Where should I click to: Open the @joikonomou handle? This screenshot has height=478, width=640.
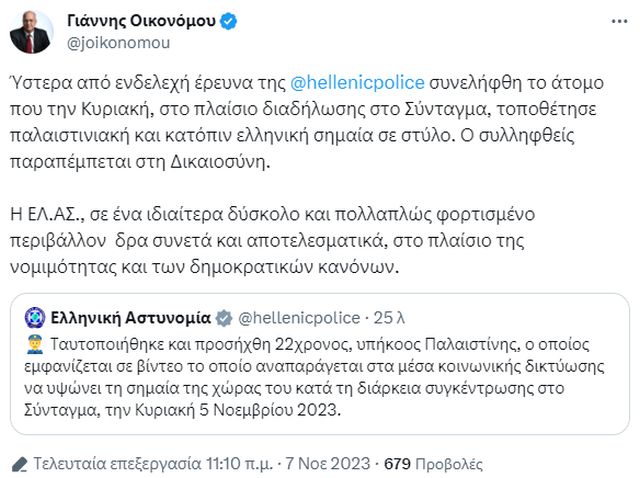click(x=118, y=43)
